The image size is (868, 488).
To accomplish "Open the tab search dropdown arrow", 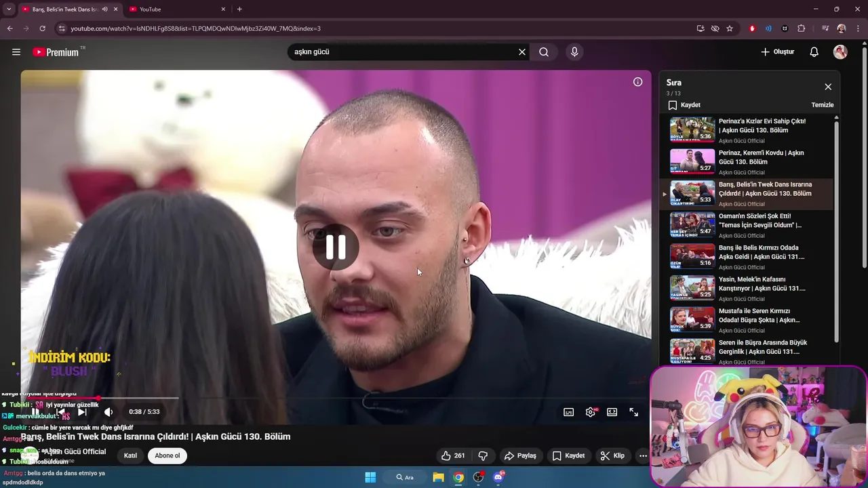I will tap(9, 9).
